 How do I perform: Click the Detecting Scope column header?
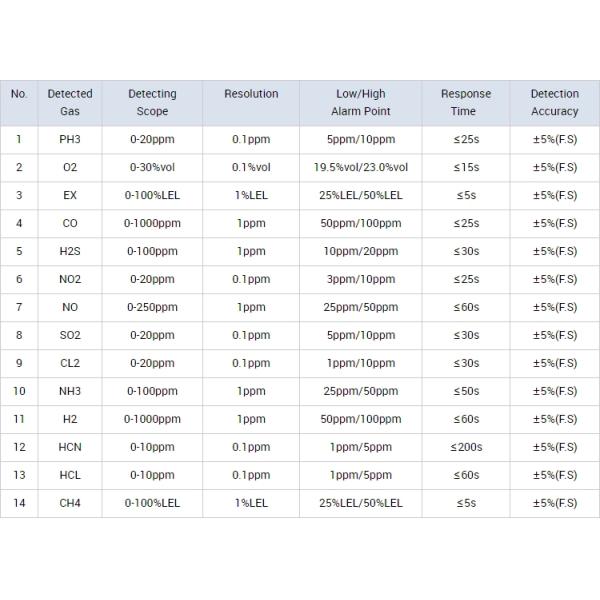(x=152, y=103)
